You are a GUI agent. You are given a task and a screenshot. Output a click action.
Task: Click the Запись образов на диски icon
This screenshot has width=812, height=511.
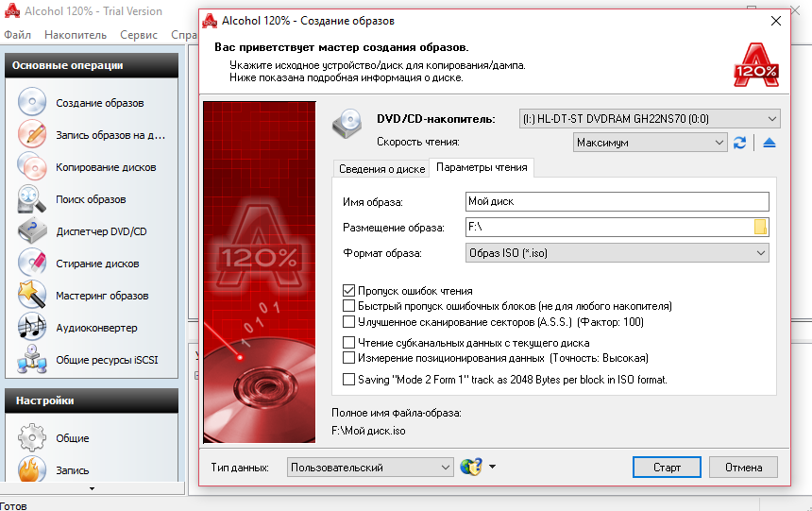(32, 134)
